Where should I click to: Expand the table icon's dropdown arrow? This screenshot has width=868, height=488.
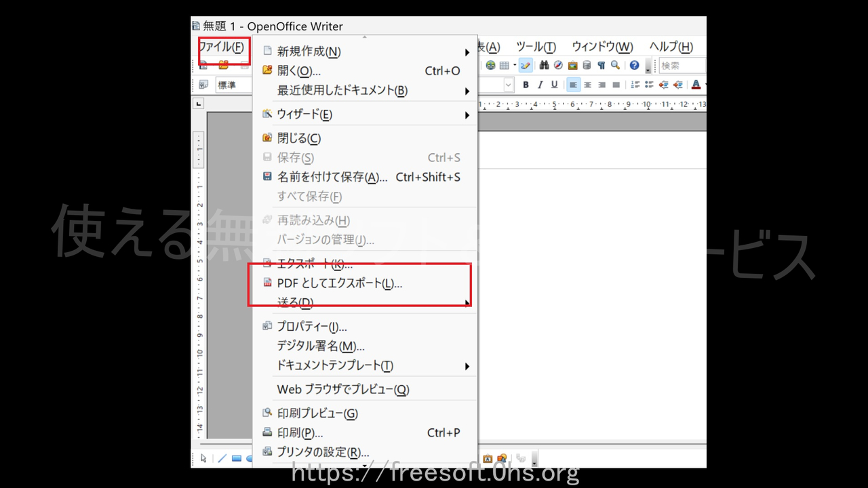click(515, 64)
